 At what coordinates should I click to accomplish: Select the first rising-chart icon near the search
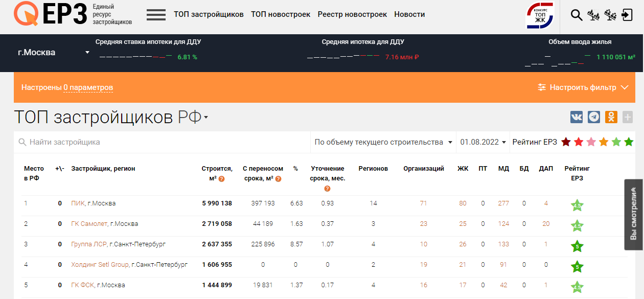click(x=594, y=15)
